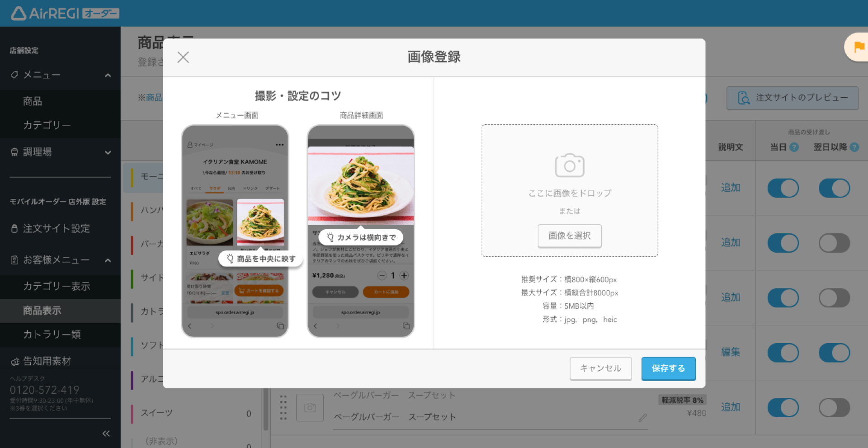
Task: Toggle 翌日以降 switch in the first row
Action: click(834, 188)
